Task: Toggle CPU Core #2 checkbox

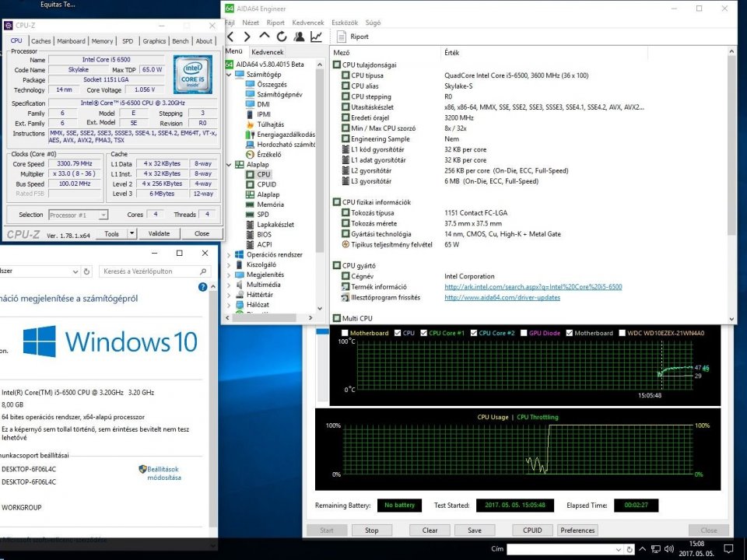Action: [474, 333]
